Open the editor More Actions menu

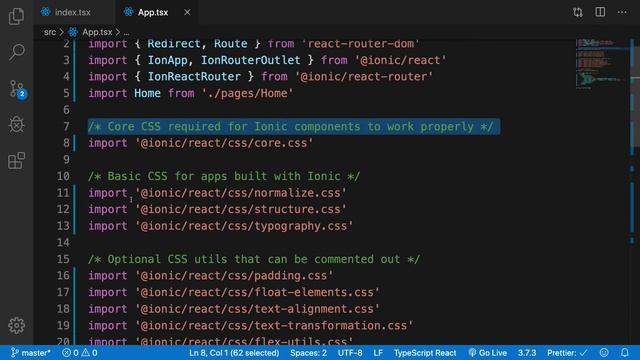click(622, 12)
